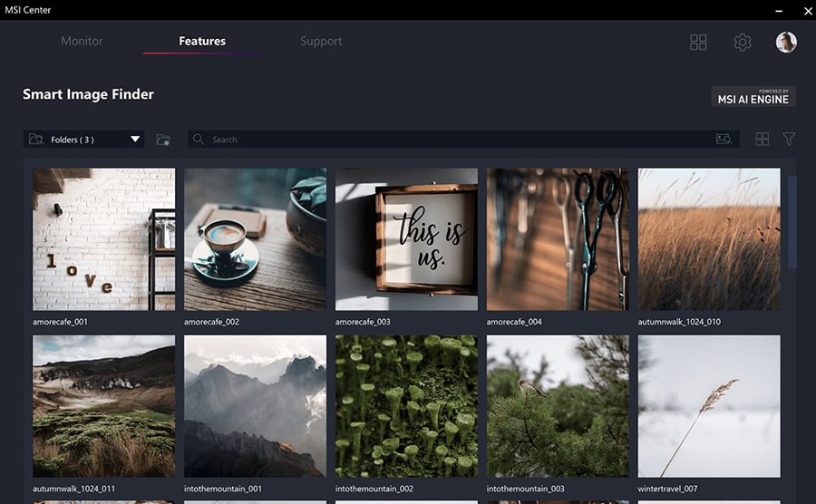Click the amorecafe_003 file name
Viewport: 816px width, 504px height.
click(363, 322)
